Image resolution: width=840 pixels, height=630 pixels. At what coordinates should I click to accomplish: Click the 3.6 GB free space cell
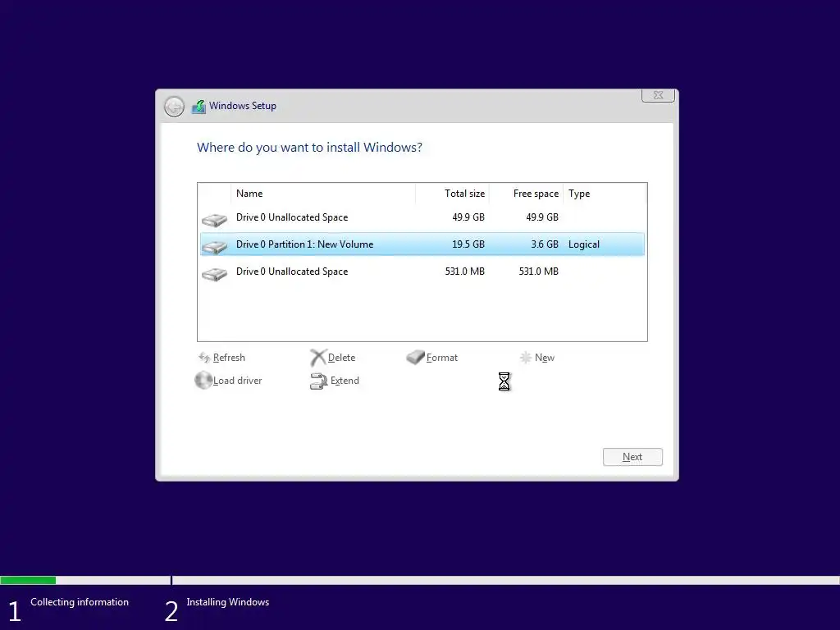(x=545, y=244)
